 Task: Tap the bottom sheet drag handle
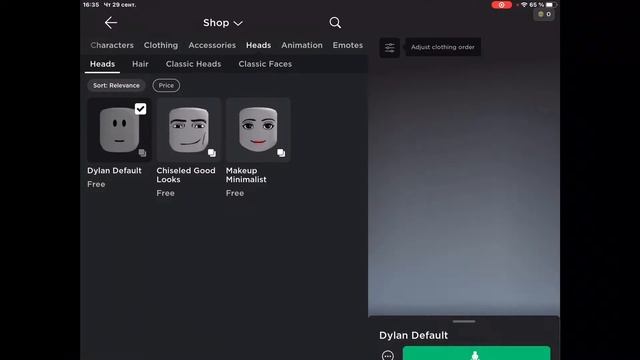click(464, 322)
